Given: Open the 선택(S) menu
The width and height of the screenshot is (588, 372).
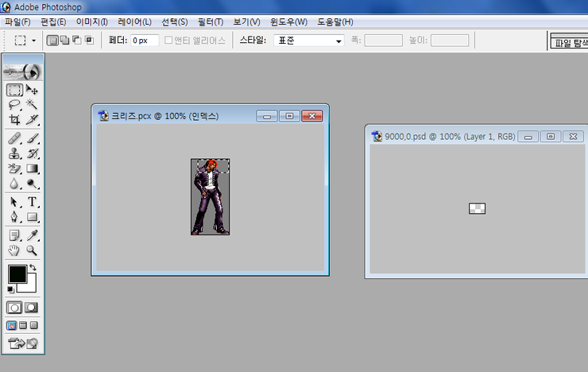Looking at the screenshot, I should 175,22.
